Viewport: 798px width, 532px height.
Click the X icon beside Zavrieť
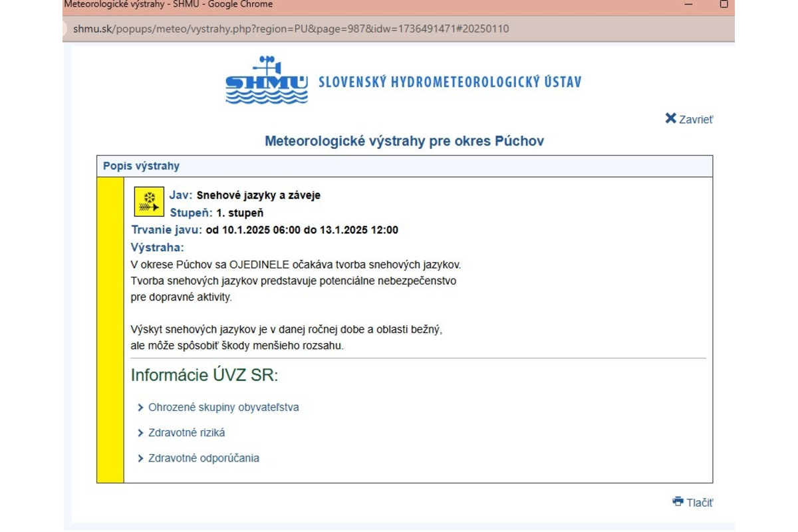pyautogui.click(x=670, y=118)
